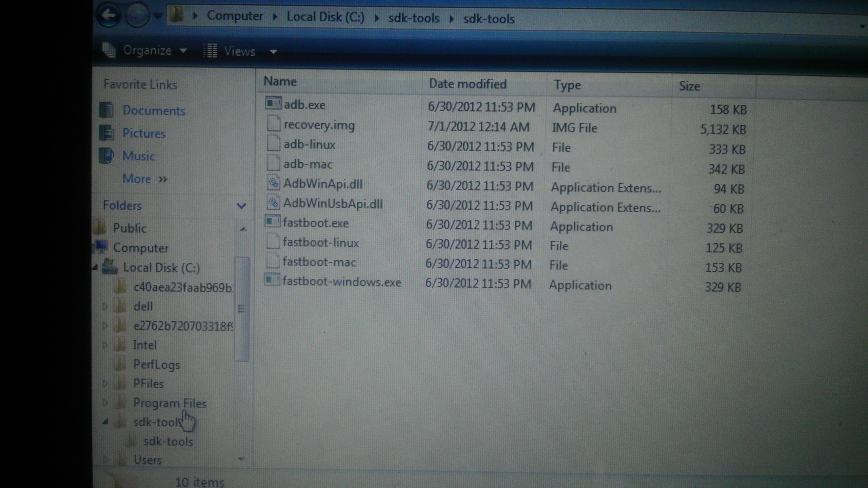The image size is (868, 488).
Task: Select the fastboot-windows.exe icon
Action: tap(272, 280)
